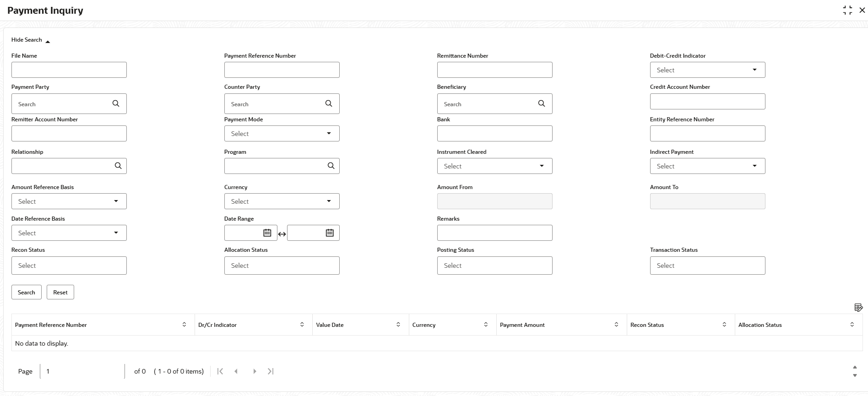Open the Date Range end calendar picker
This screenshot has height=396, width=868.
click(x=330, y=233)
